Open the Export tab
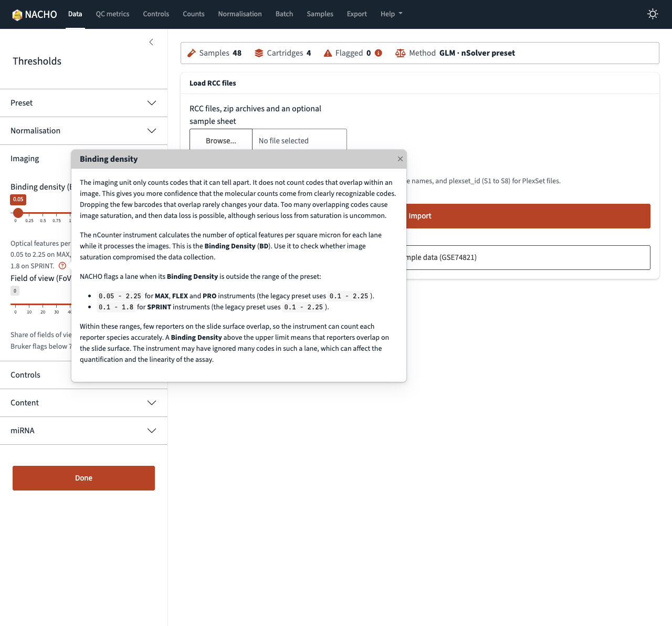The width and height of the screenshot is (672, 626). click(356, 14)
